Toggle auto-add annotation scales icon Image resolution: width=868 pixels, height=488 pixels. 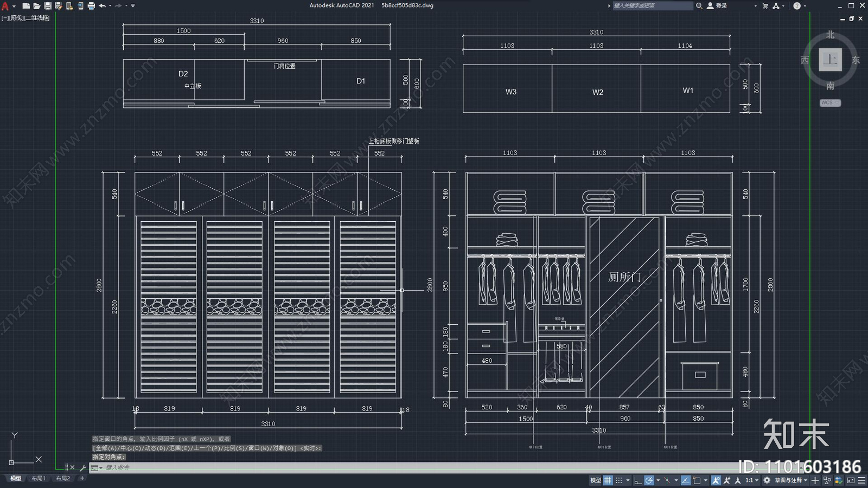pyautogui.click(x=727, y=480)
